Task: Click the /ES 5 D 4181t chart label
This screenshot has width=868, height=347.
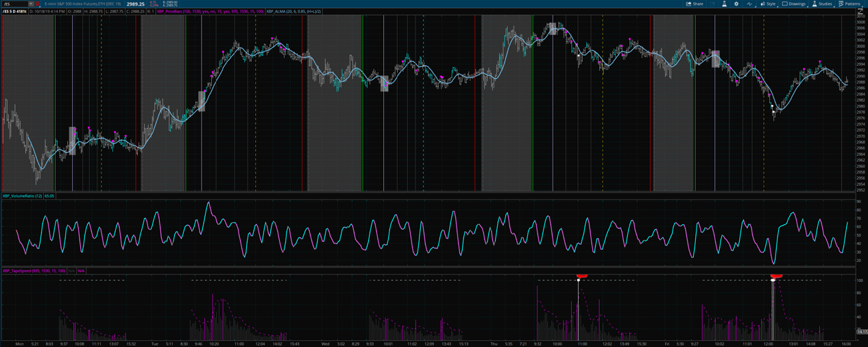Action: [x=14, y=12]
